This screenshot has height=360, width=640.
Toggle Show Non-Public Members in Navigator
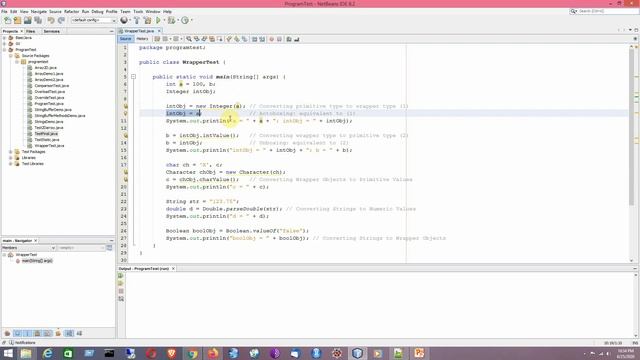pos(37,333)
